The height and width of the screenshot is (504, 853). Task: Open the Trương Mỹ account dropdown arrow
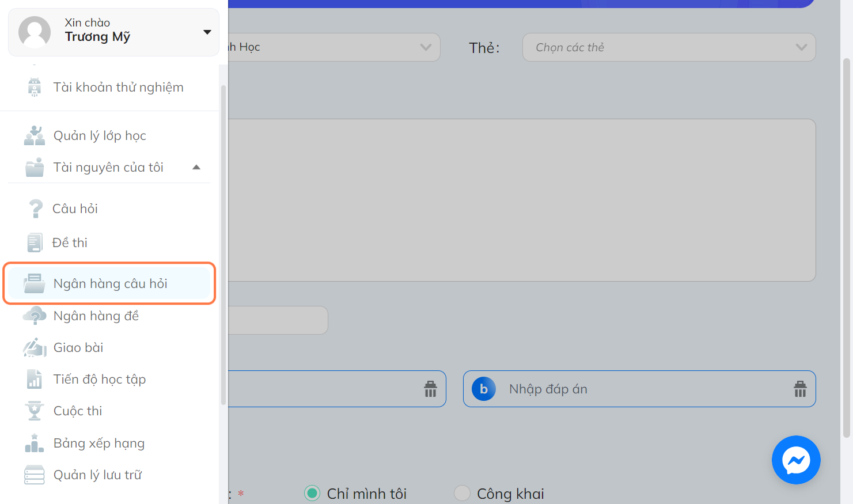point(207,32)
